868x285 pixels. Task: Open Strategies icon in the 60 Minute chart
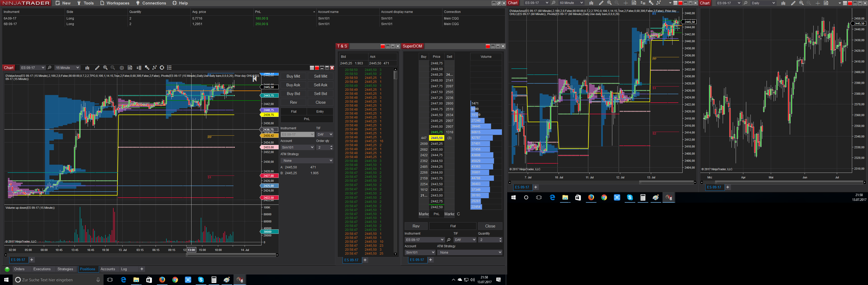tap(659, 3)
